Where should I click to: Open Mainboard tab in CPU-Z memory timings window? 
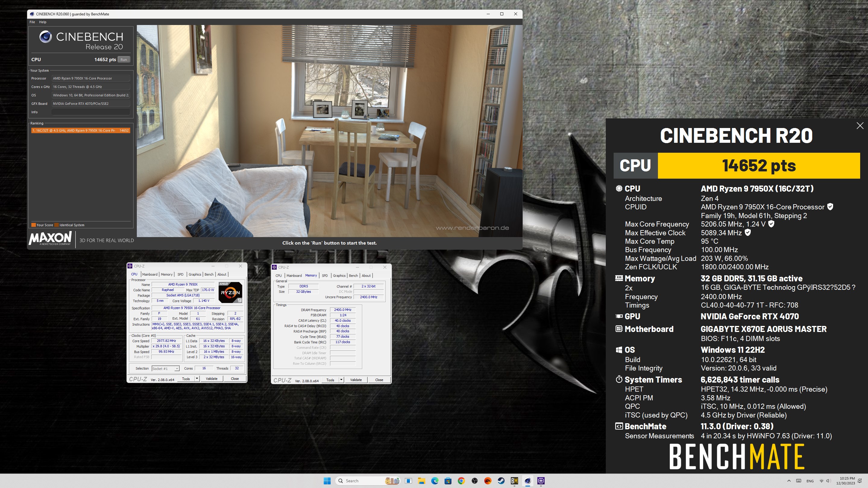(294, 276)
